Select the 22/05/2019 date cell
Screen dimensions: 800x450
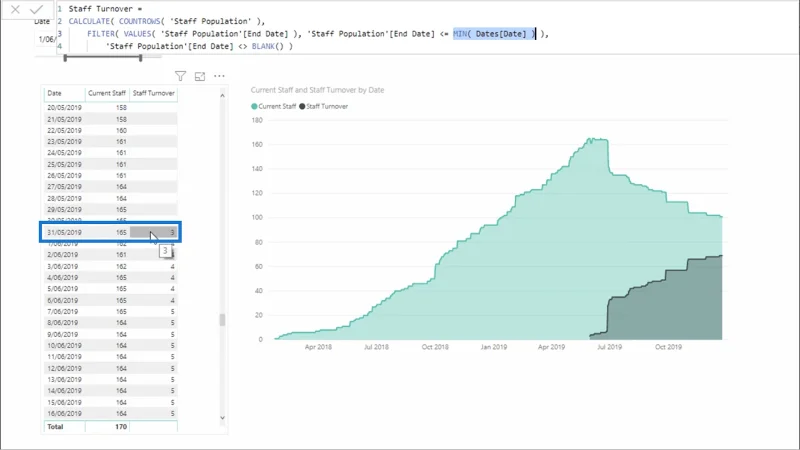tap(64, 131)
